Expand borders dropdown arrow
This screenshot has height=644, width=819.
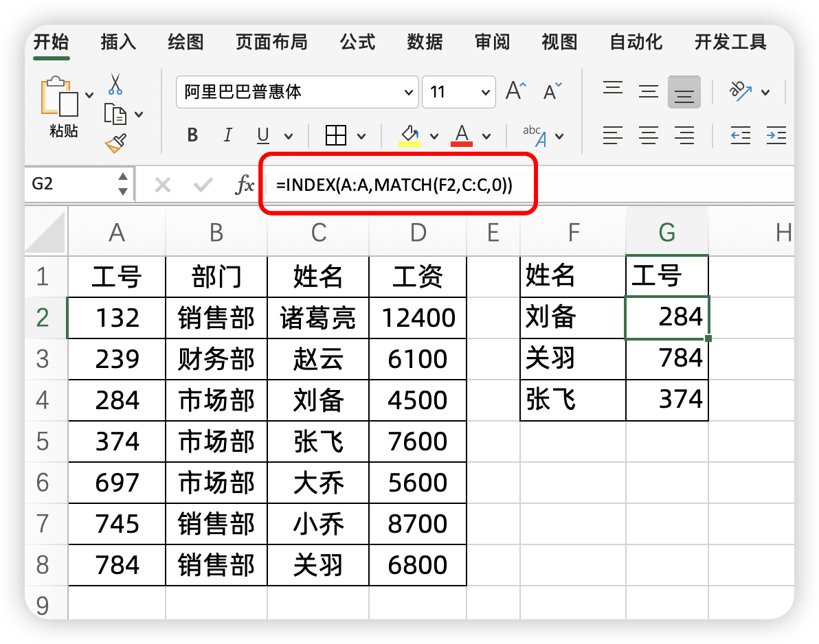pyautogui.click(x=361, y=137)
